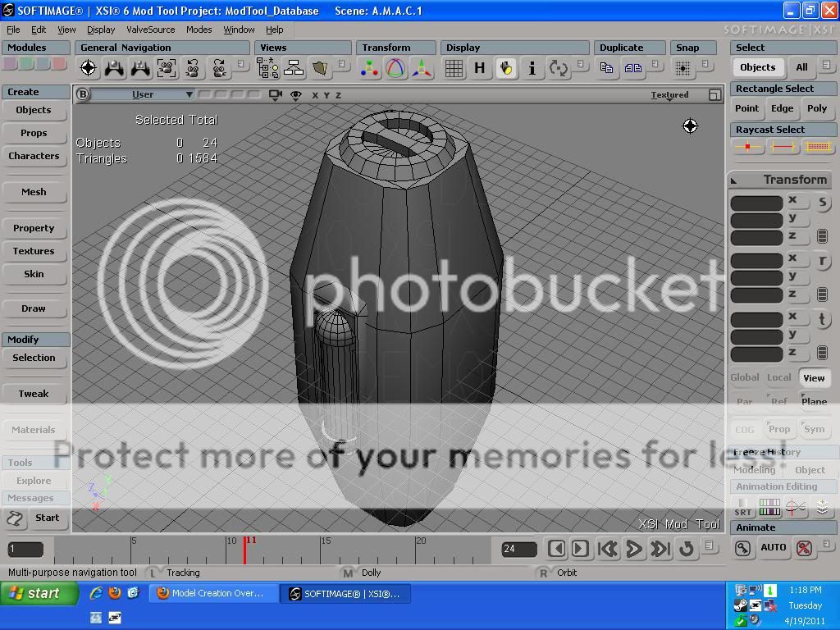Open the ValveSource menu
The image size is (840, 630).
(150, 30)
